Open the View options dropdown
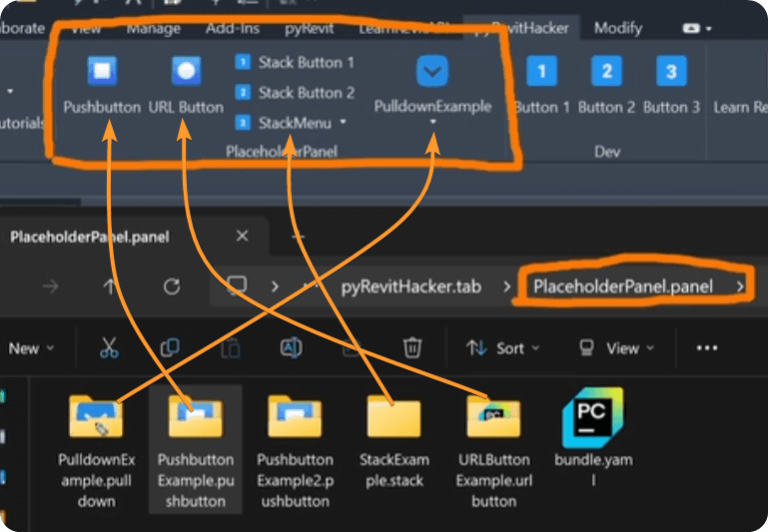This screenshot has height=532, width=768. (616, 348)
